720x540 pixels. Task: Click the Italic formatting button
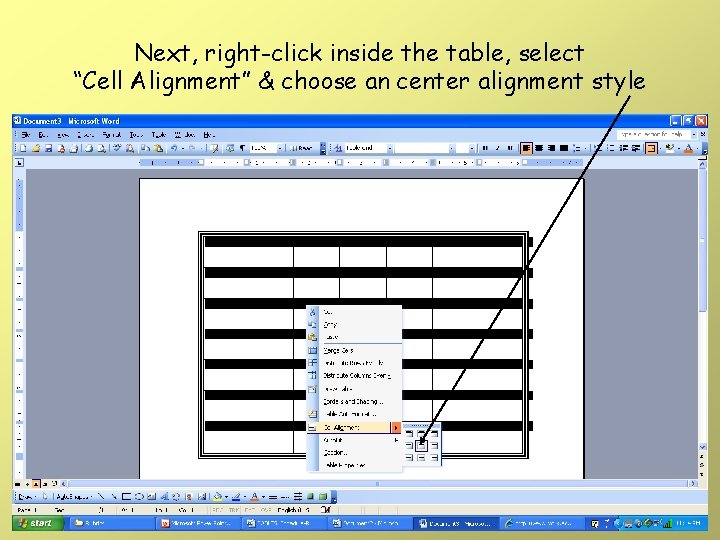click(497, 148)
